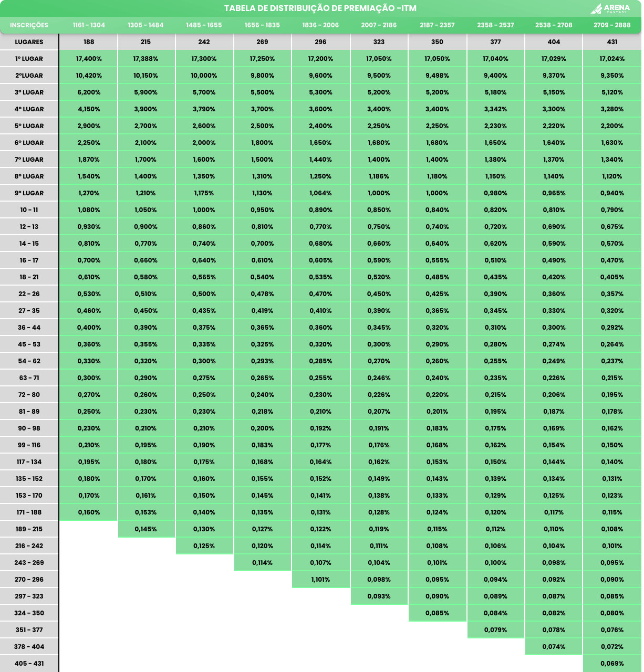Click the Arena Fantasy logo
Viewport: 644px width, 672px height.
point(610,8)
